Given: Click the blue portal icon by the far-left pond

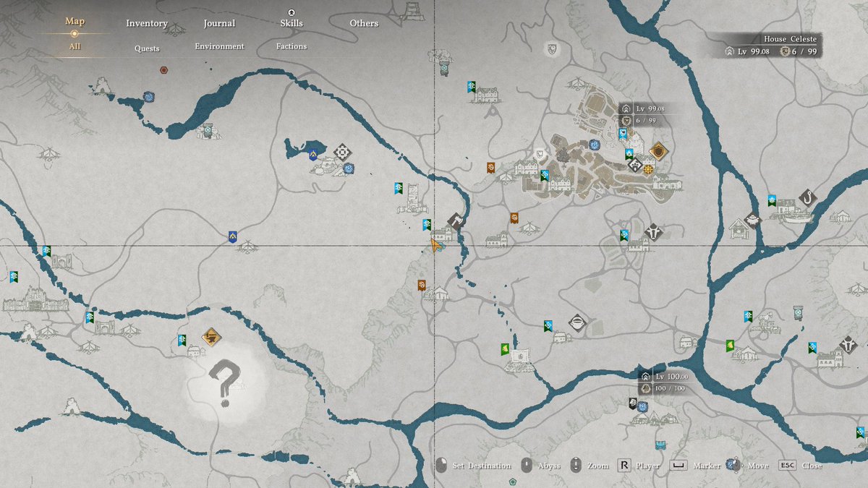Looking at the screenshot, I should 149,96.
